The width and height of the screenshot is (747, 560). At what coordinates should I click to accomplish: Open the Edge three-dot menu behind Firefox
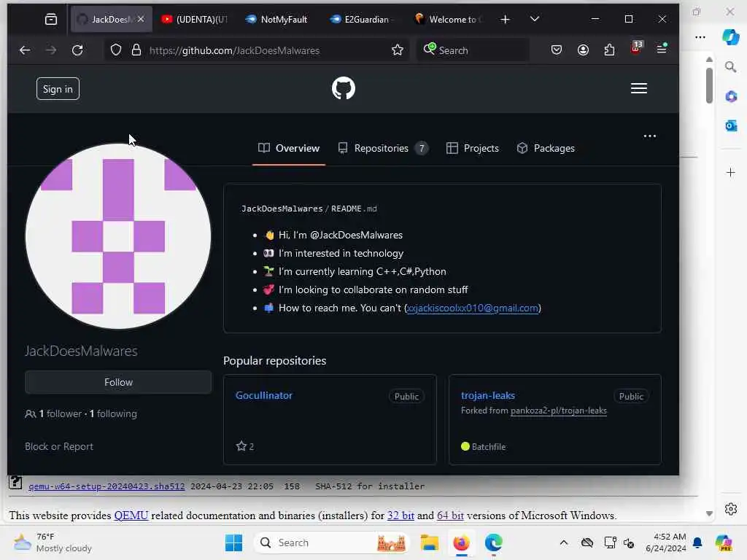coord(700,37)
